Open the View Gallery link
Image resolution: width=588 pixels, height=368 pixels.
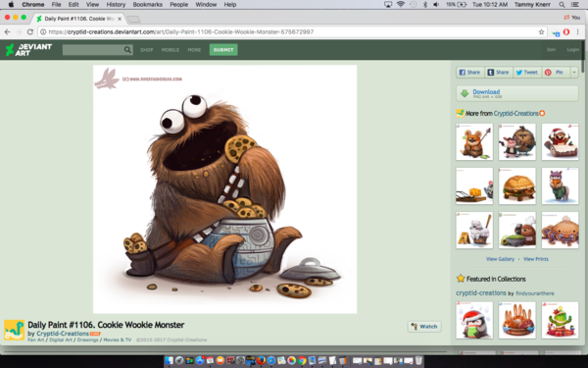(x=500, y=259)
